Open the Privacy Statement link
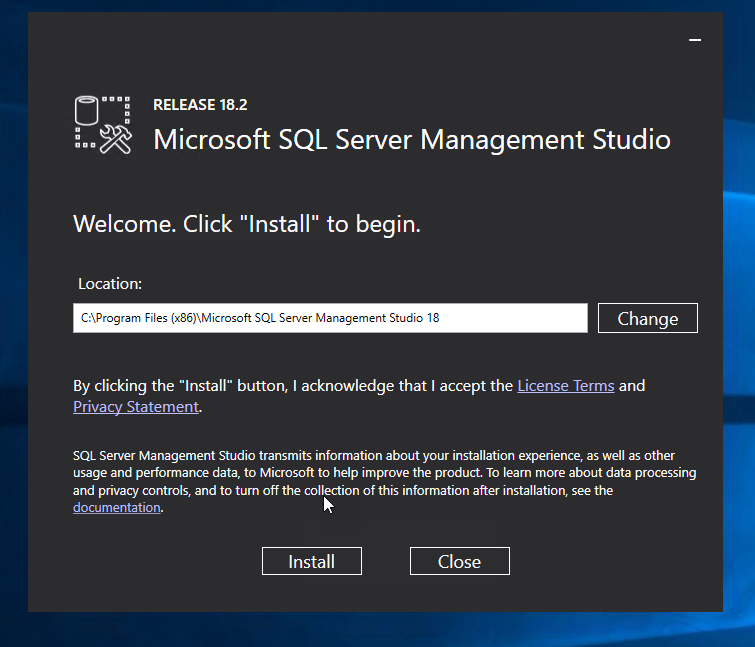 click(x=136, y=407)
